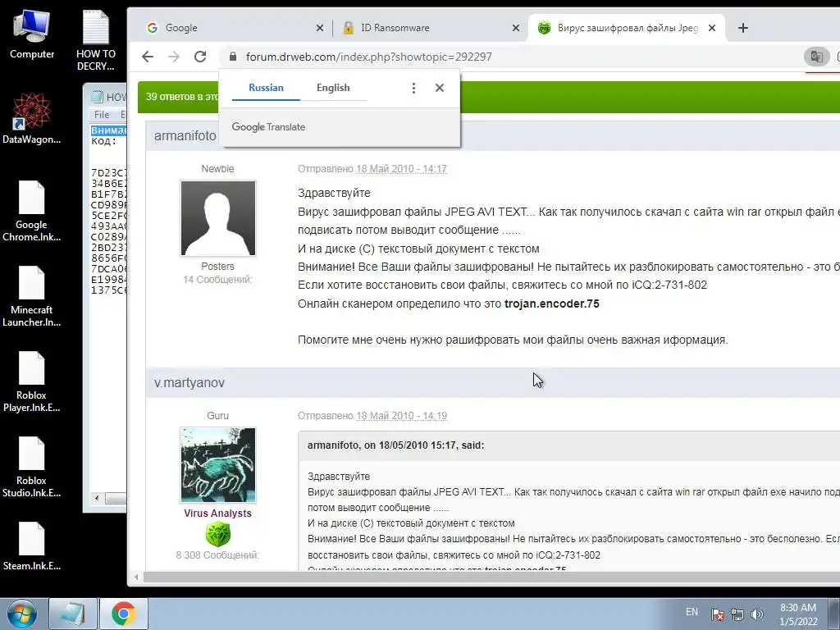The height and width of the screenshot is (630, 840).
Task: Switch to the Google tab
Action: point(234,28)
